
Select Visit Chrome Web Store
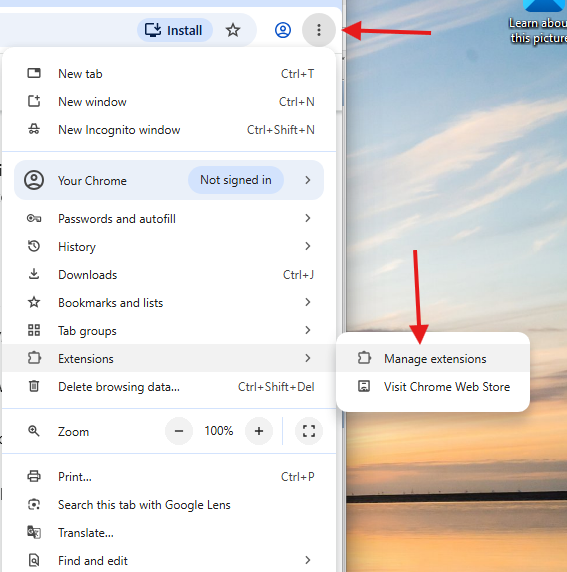tap(433, 386)
